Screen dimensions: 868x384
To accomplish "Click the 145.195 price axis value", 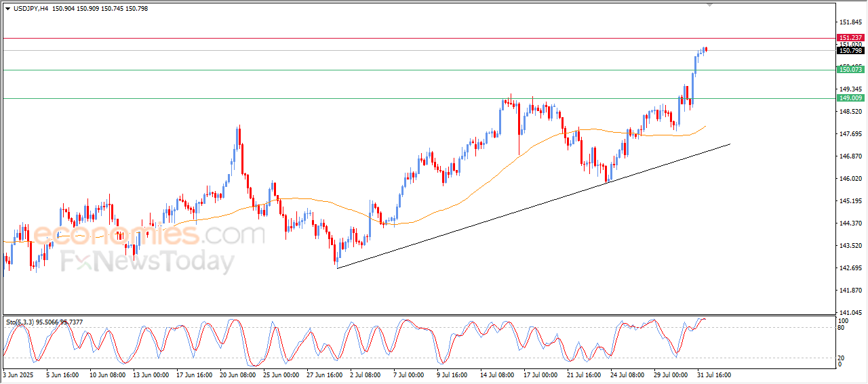I will [851, 201].
